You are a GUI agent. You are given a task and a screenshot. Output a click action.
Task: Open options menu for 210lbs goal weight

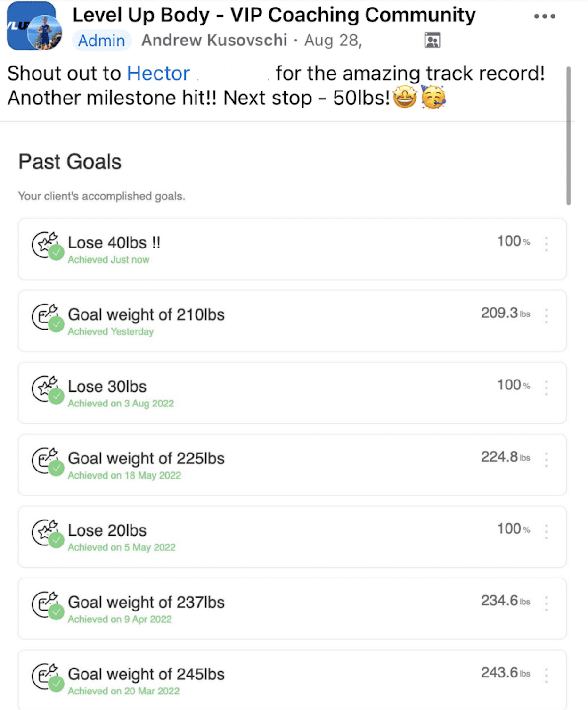click(547, 316)
